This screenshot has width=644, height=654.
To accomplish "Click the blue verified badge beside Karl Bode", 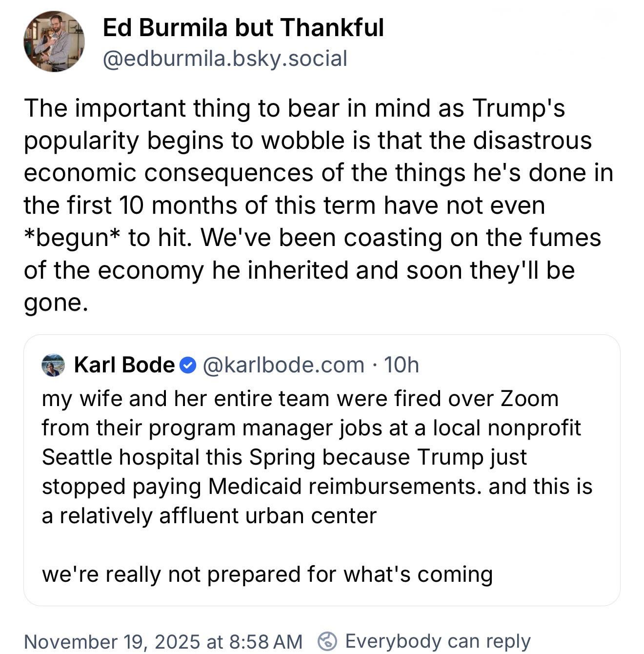I will [x=188, y=365].
